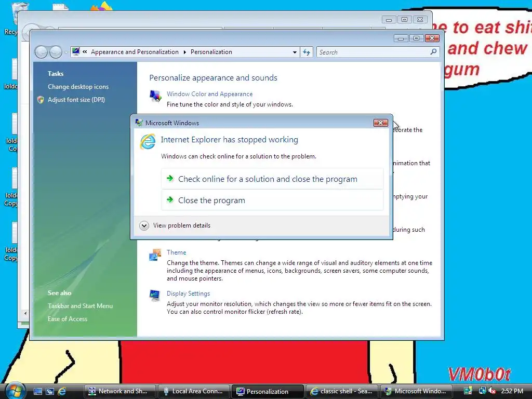
Task: Open the Start menu orb
Action: 14,391
